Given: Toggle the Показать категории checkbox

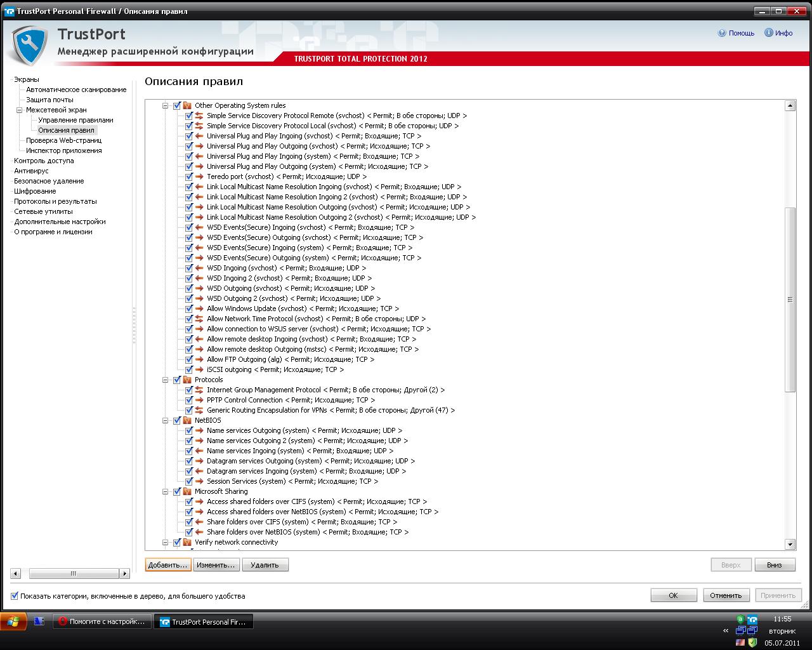Looking at the screenshot, I should pos(15,596).
